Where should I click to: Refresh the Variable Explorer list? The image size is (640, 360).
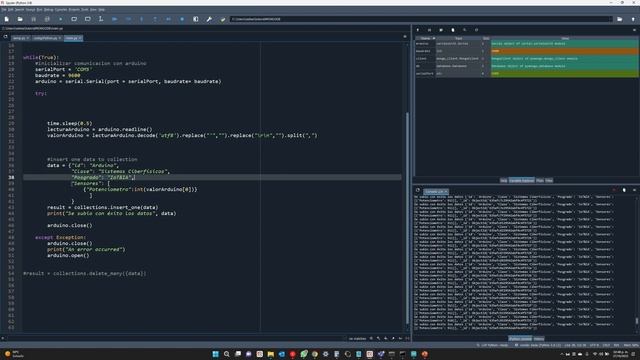click(x=476, y=30)
